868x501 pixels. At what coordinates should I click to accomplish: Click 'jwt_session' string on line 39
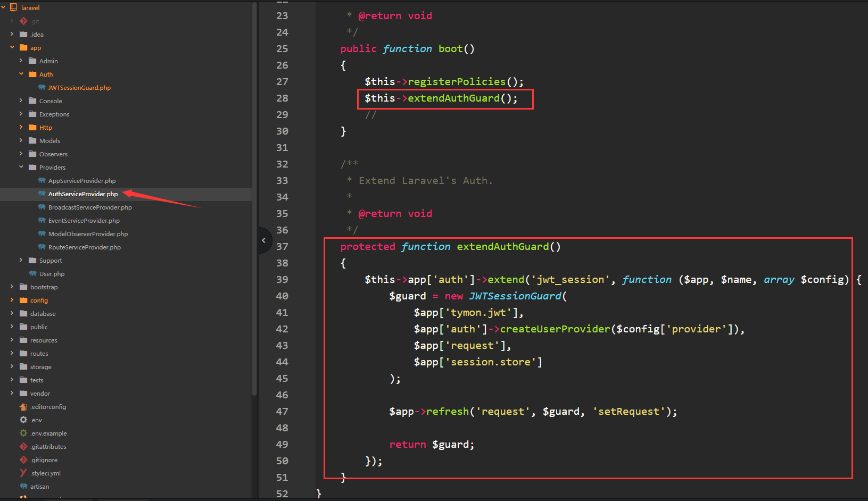pyautogui.click(x=571, y=279)
